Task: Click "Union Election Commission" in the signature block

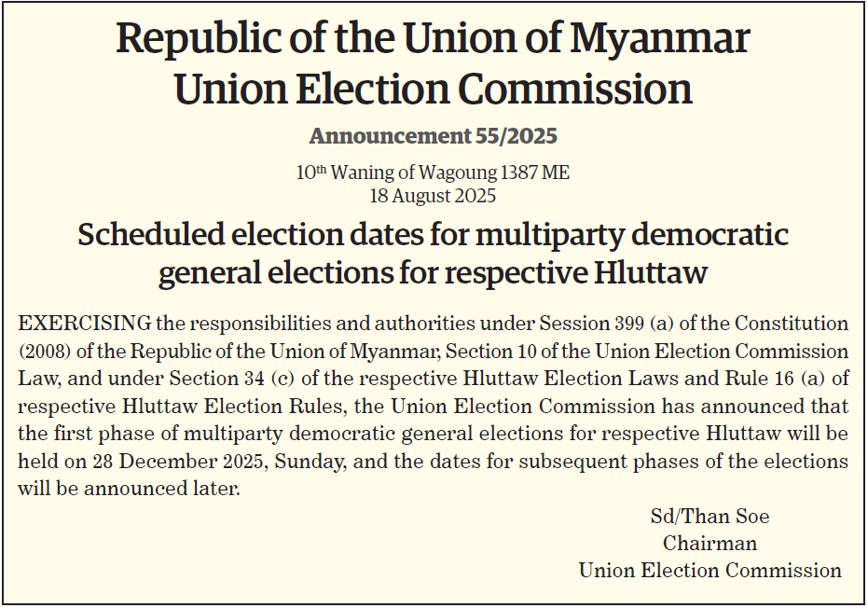Action: click(x=710, y=570)
